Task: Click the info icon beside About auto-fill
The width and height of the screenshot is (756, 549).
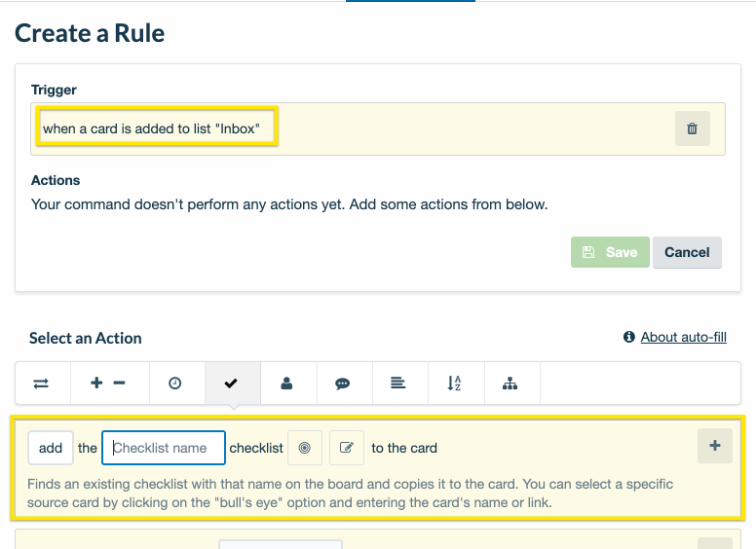Action: (x=628, y=337)
